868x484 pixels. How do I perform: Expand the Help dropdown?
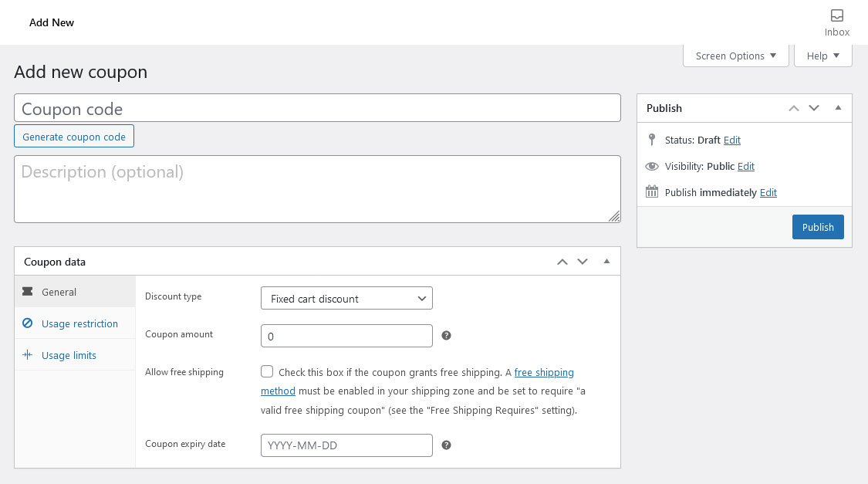[x=823, y=56]
